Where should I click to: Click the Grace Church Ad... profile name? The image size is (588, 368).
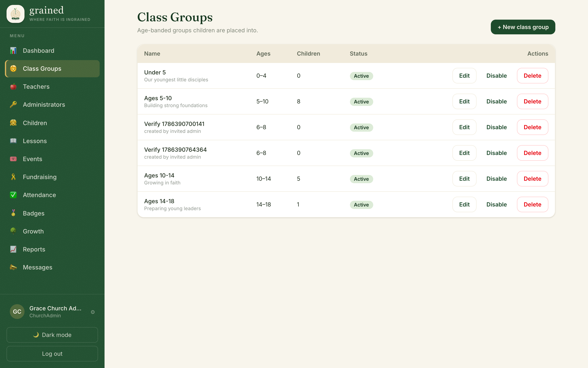coord(55,308)
